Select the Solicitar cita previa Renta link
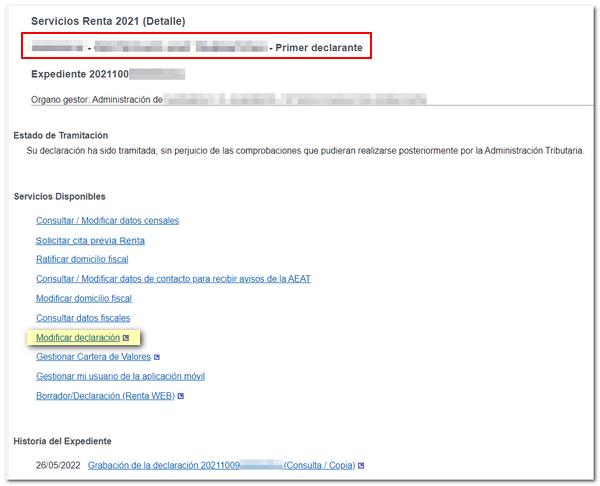 (90, 240)
